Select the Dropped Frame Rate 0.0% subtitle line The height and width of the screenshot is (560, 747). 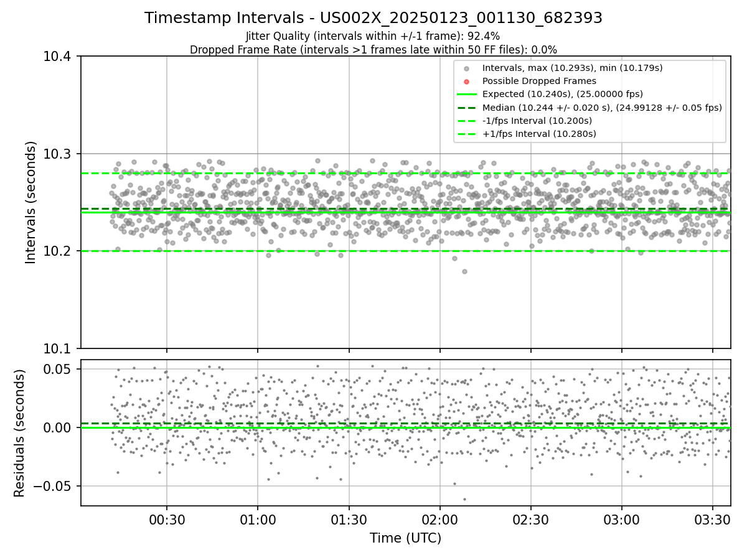[x=374, y=50]
